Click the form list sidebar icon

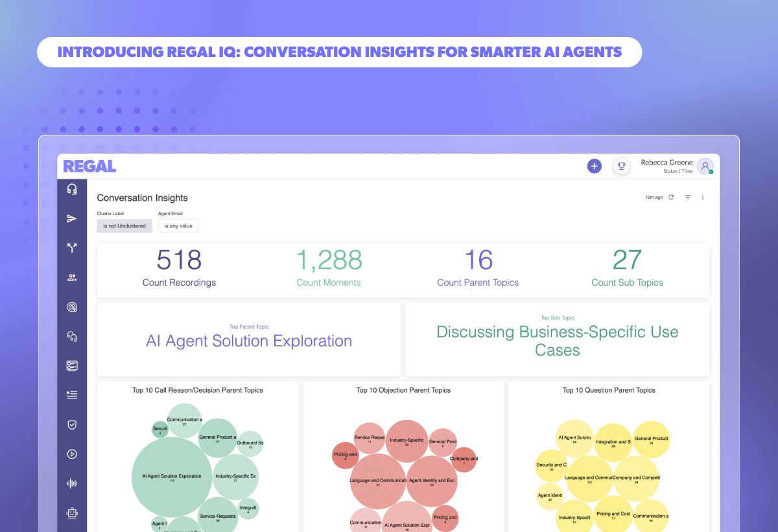[x=72, y=366]
